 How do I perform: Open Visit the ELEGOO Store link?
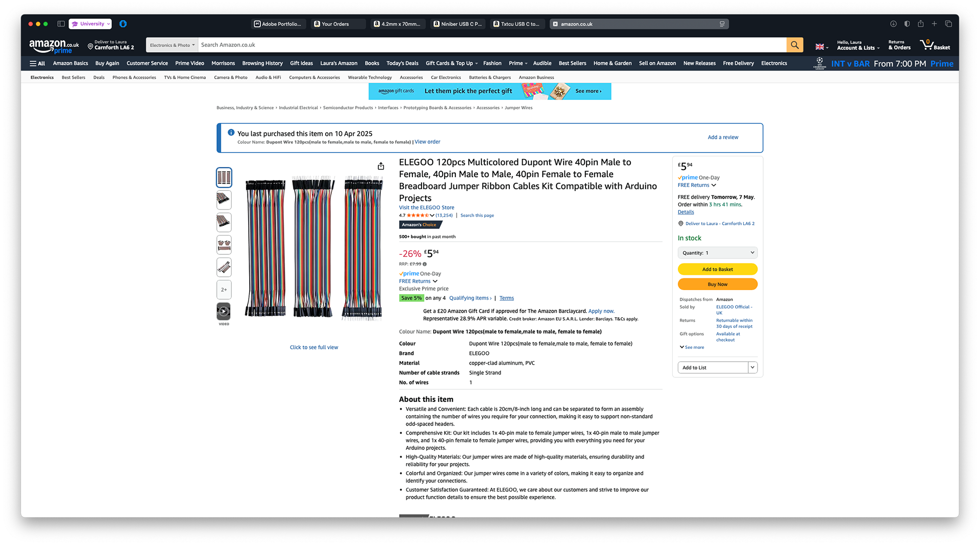(x=426, y=207)
